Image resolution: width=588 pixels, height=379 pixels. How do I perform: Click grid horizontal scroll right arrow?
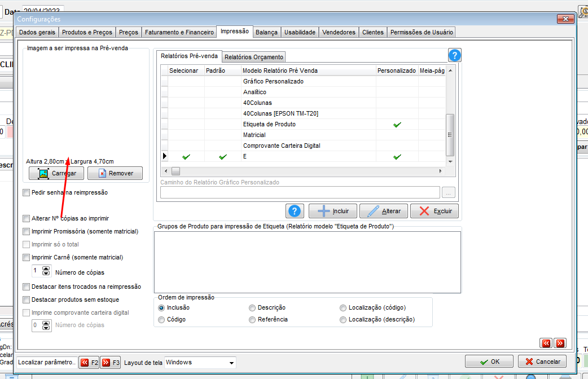440,171
